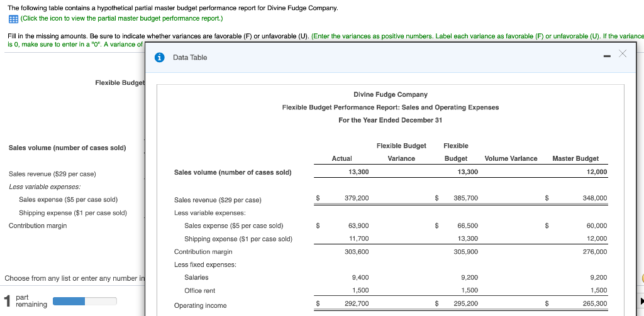This screenshot has height=316, width=644.
Task: Minimize the Data Table dialog
Action: point(607,55)
